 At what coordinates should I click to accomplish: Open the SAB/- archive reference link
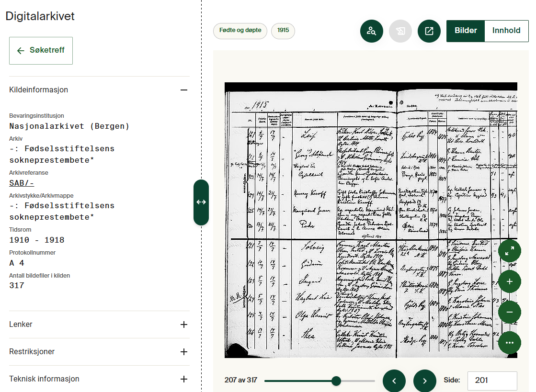coord(22,183)
